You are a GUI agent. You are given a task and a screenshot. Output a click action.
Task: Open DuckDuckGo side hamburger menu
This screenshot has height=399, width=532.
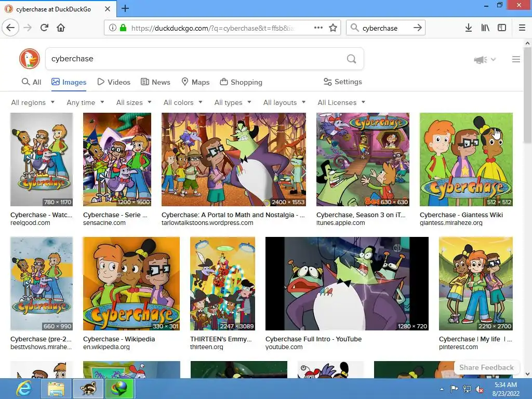(x=516, y=59)
